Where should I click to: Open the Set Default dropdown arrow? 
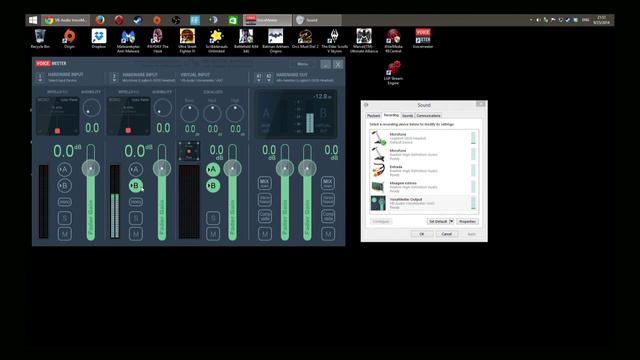(x=451, y=221)
